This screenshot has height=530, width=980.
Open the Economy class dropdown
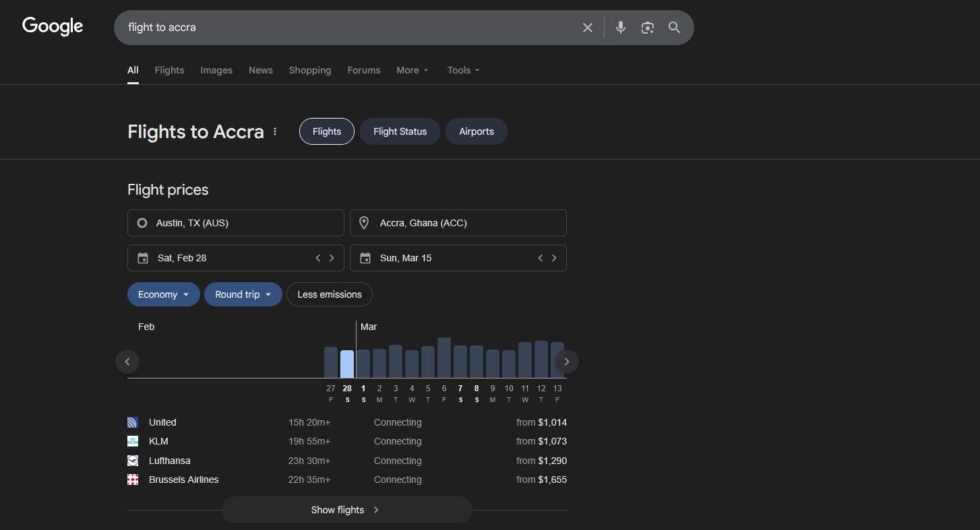click(164, 294)
